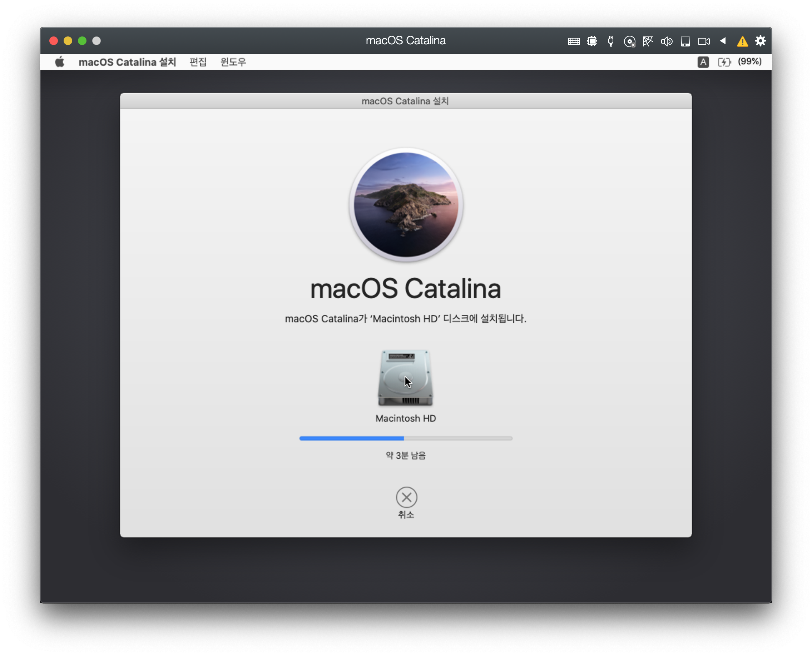Click the battery charging status icon
Image resolution: width=812 pixels, height=656 pixels.
click(x=724, y=62)
